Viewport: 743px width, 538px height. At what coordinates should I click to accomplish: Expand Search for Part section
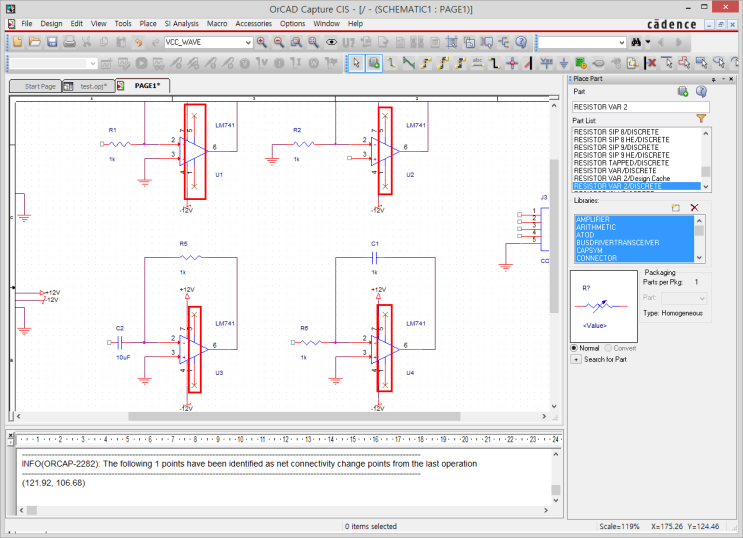[576, 359]
